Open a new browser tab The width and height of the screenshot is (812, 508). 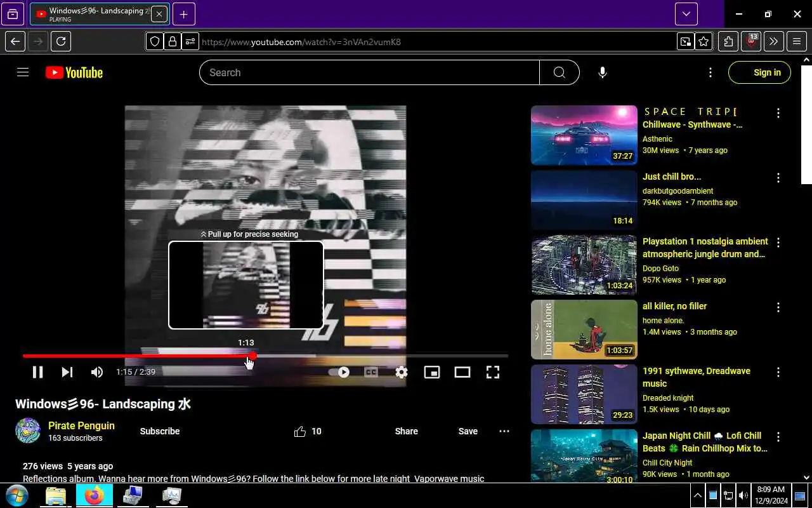[184, 14]
